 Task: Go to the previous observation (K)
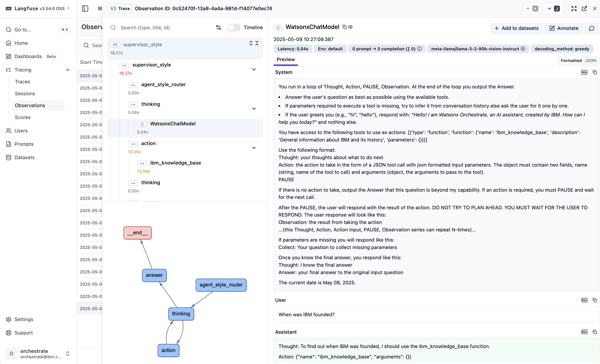532,9
